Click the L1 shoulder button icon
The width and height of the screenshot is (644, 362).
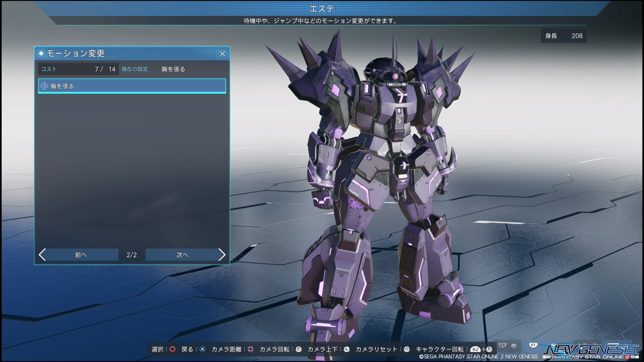[x=502, y=345]
